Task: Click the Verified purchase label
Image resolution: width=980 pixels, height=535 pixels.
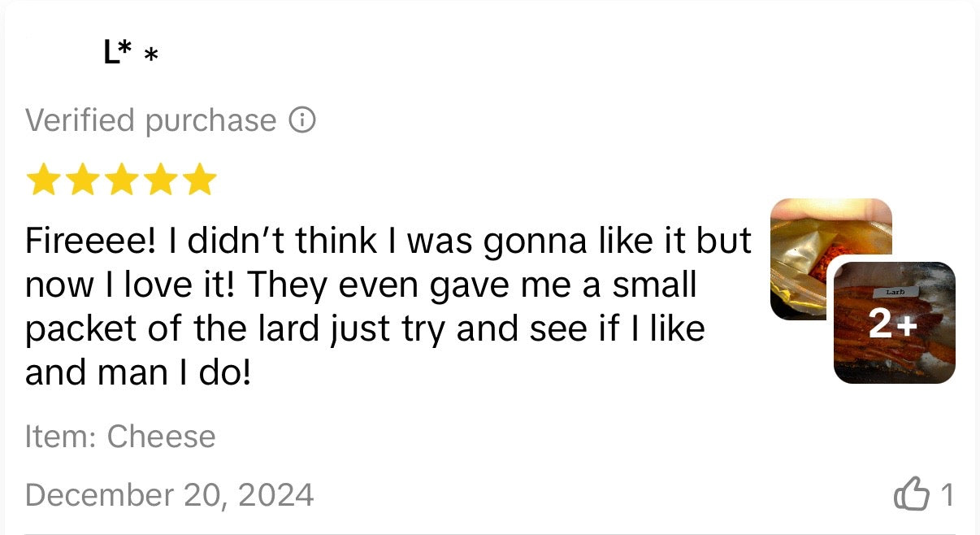Action: point(151,121)
